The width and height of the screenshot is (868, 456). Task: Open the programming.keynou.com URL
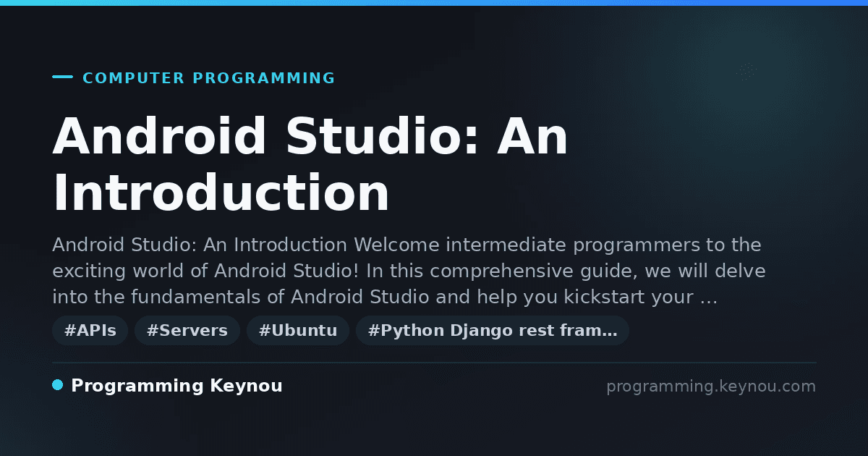point(711,387)
